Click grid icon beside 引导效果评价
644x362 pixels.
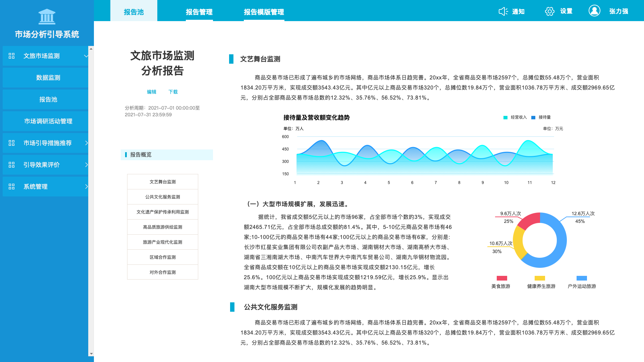coord(12,165)
